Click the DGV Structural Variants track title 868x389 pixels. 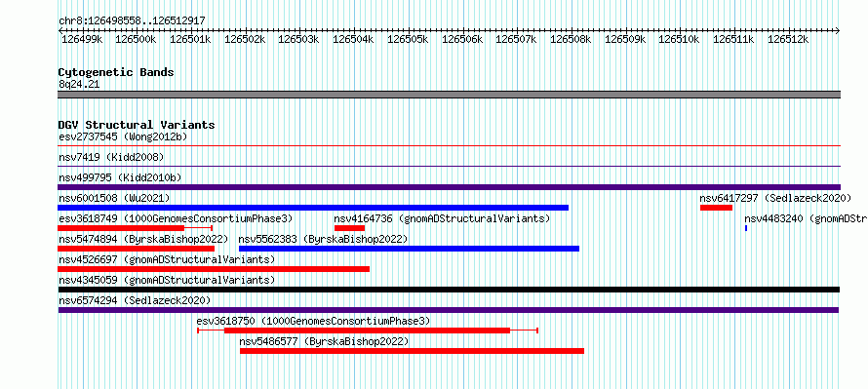pos(137,125)
